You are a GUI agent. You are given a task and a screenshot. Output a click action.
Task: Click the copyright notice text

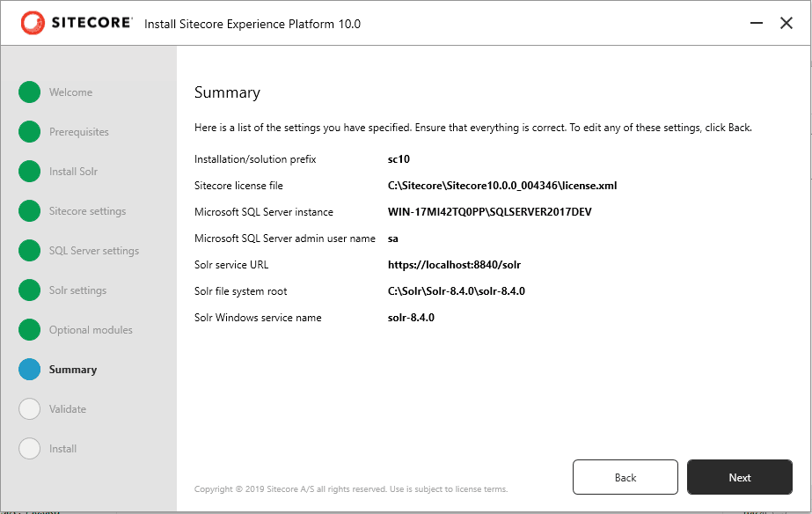coord(351,489)
